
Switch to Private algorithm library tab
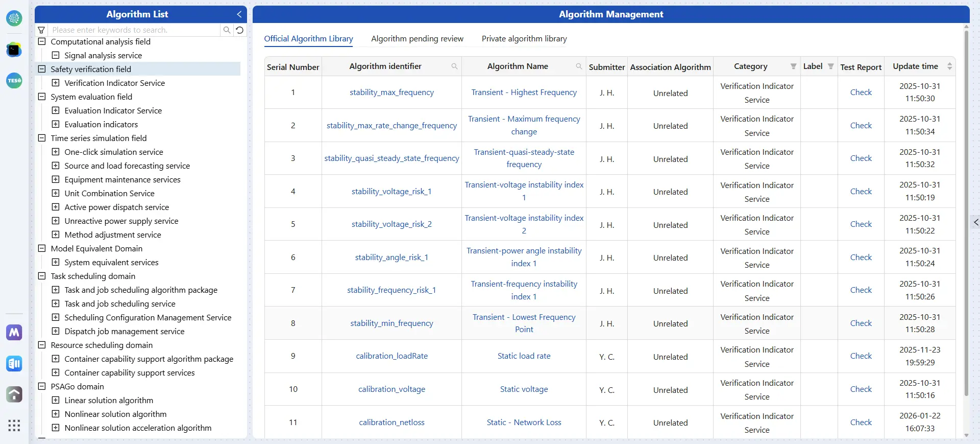[524, 39]
